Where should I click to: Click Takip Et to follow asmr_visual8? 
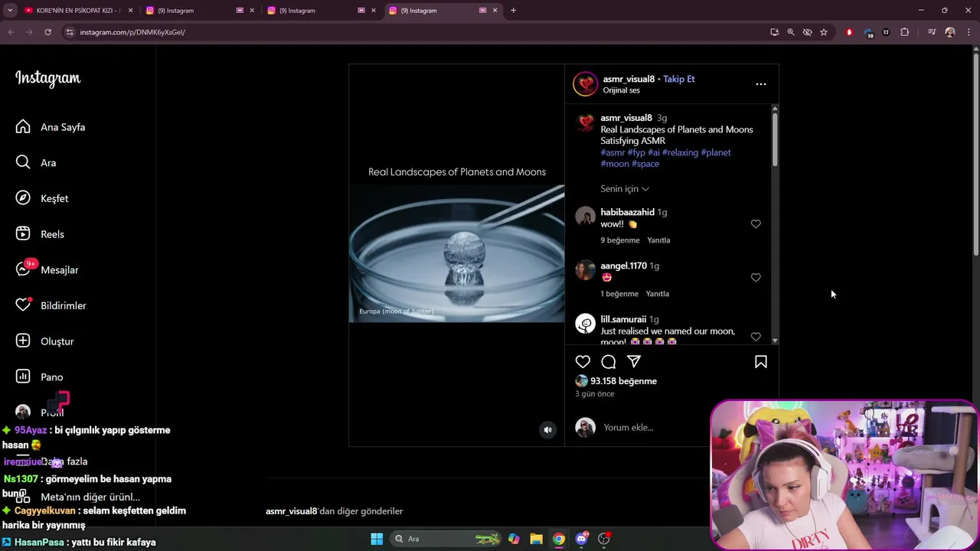pyautogui.click(x=678, y=79)
